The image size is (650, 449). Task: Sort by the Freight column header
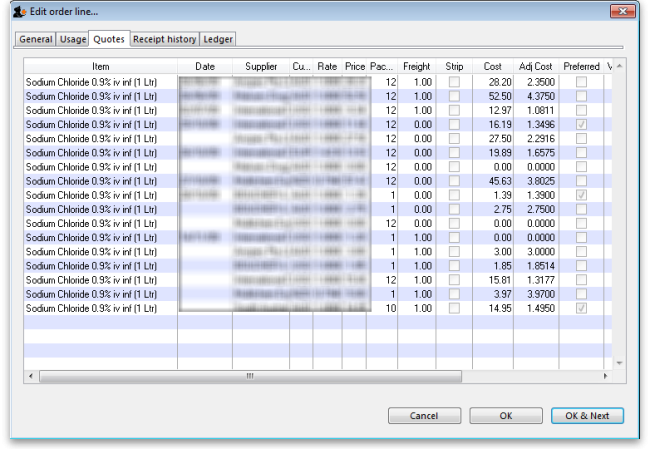click(417, 66)
